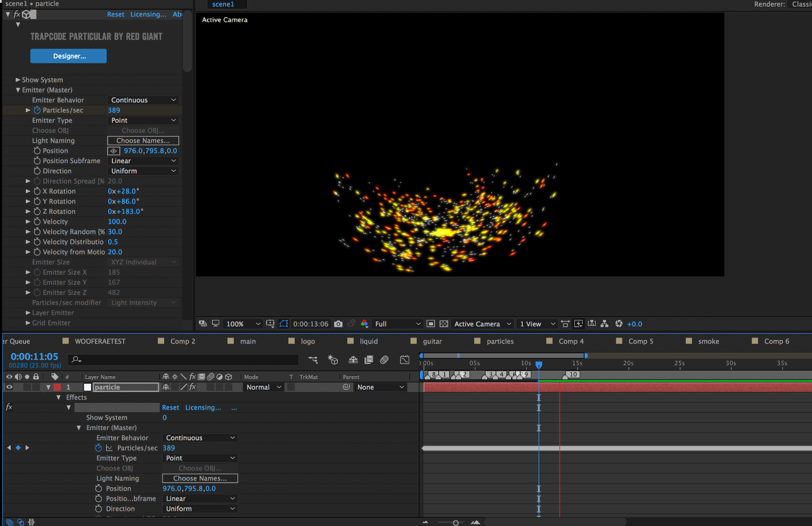
Task: Toggle the fx switch on particle layer
Action: click(192, 387)
